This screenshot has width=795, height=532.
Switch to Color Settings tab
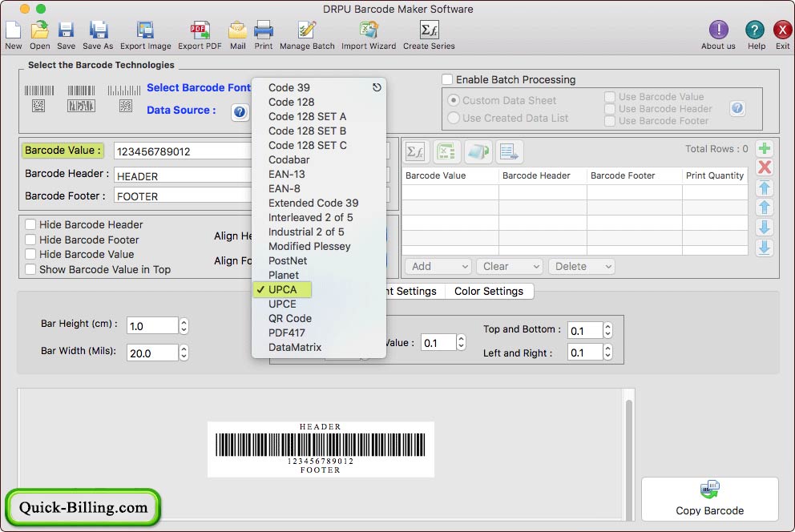click(489, 292)
